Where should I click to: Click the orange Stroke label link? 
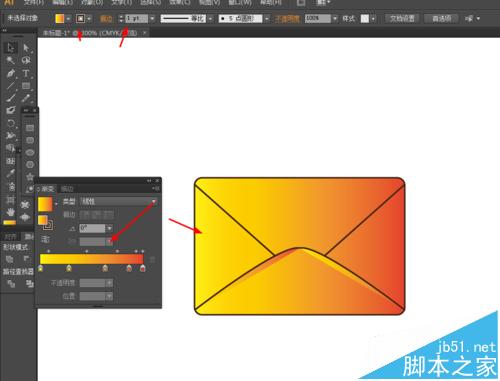point(106,19)
